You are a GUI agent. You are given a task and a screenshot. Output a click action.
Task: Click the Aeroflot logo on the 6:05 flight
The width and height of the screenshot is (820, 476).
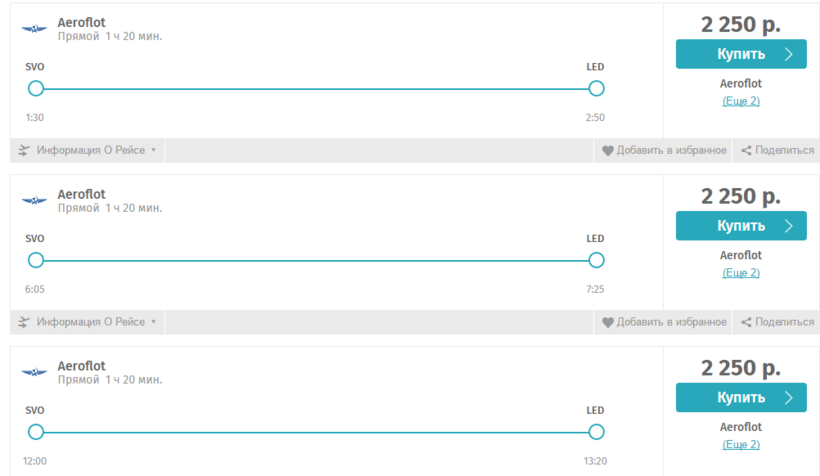[x=34, y=201]
